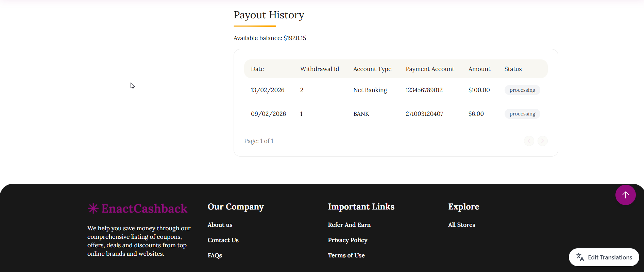Screen dimensions: 644x272
Task: Go to the Contact Us page
Action: tap(223, 240)
